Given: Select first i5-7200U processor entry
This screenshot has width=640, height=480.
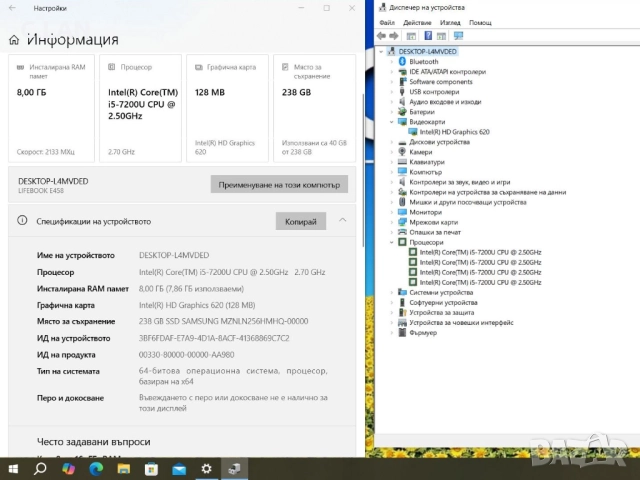Looking at the screenshot, I should point(480,252).
